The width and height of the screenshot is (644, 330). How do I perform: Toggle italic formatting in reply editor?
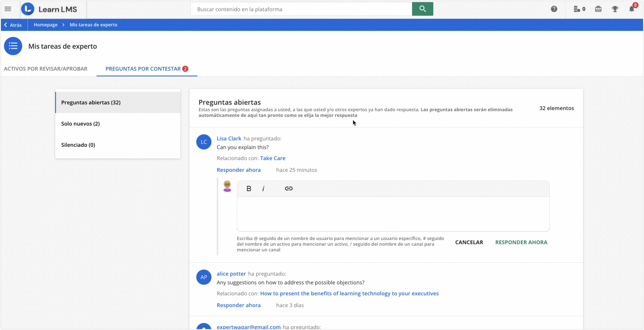pyautogui.click(x=263, y=189)
